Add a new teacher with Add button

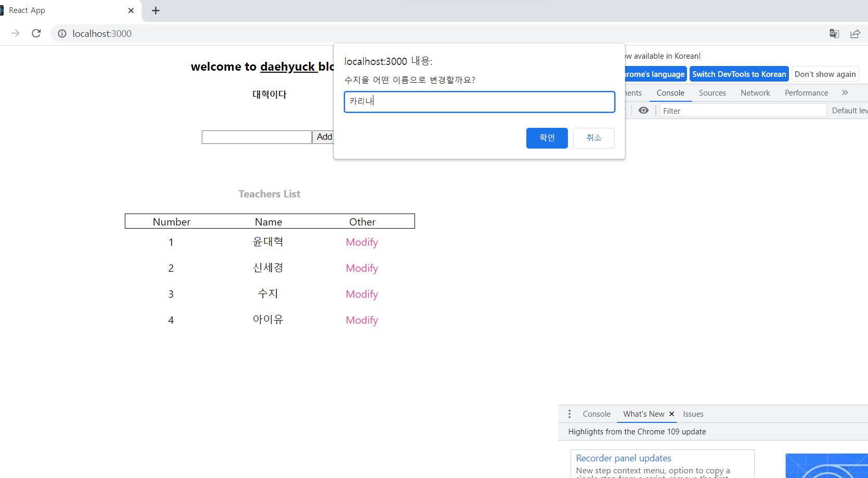[x=323, y=137]
